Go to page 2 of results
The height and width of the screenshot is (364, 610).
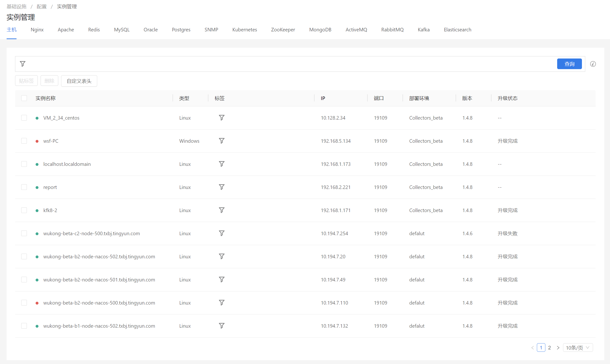point(549,347)
